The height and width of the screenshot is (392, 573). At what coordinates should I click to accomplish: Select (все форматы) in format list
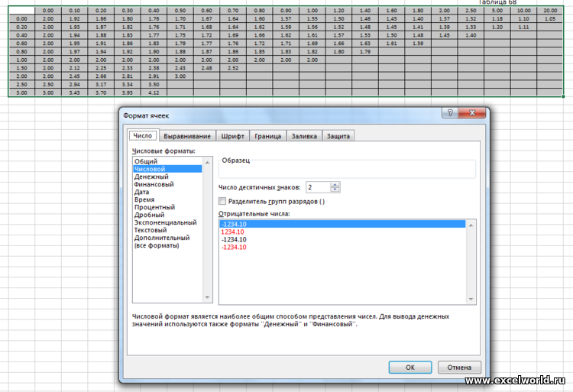[x=157, y=245]
